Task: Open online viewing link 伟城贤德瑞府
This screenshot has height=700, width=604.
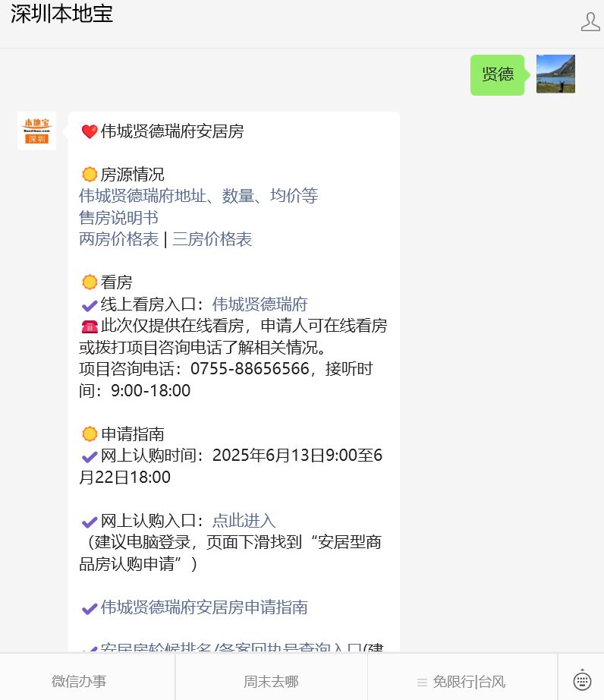Action: 260,304
